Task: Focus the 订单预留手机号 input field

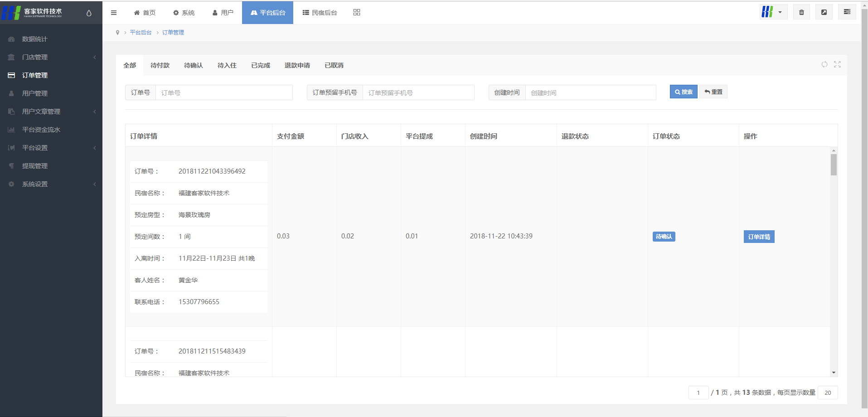Action: pos(418,93)
